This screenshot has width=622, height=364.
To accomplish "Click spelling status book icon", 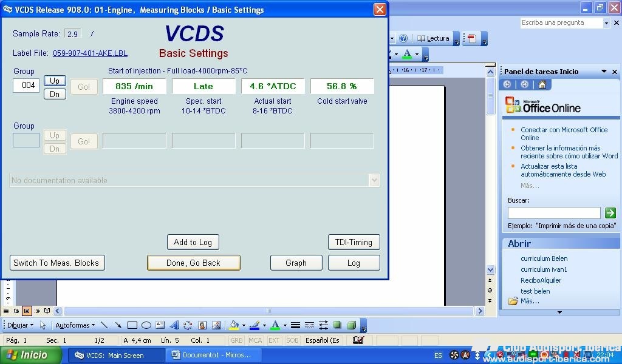I will (x=358, y=340).
